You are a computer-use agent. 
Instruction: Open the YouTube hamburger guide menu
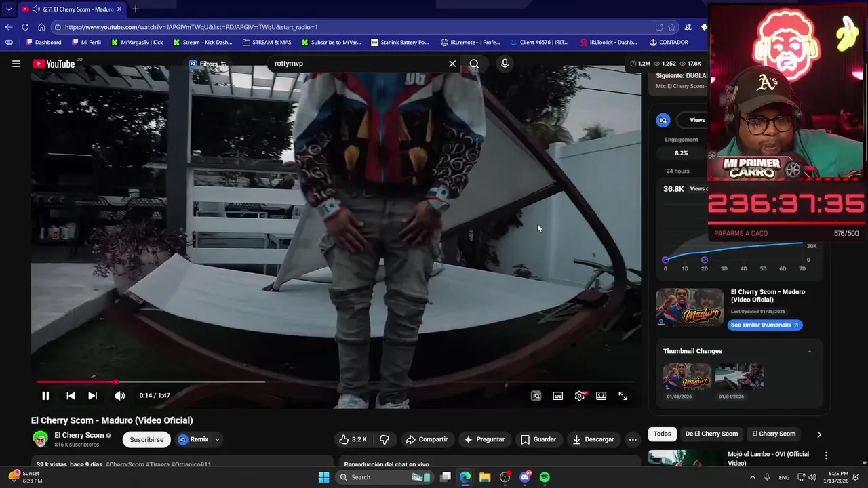[16, 64]
